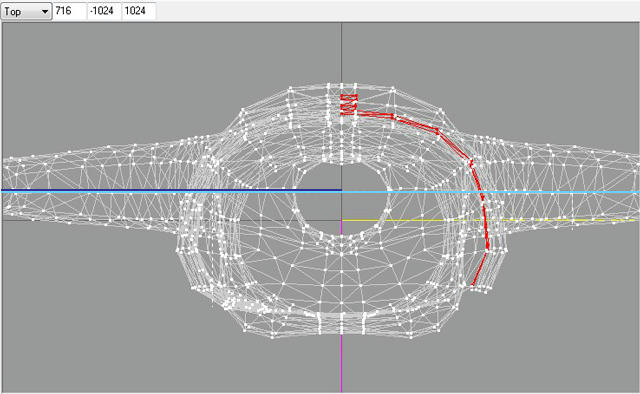The width and height of the screenshot is (640, 394).
Task: Open the Top view dropdown
Action: (x=27, y=11)
